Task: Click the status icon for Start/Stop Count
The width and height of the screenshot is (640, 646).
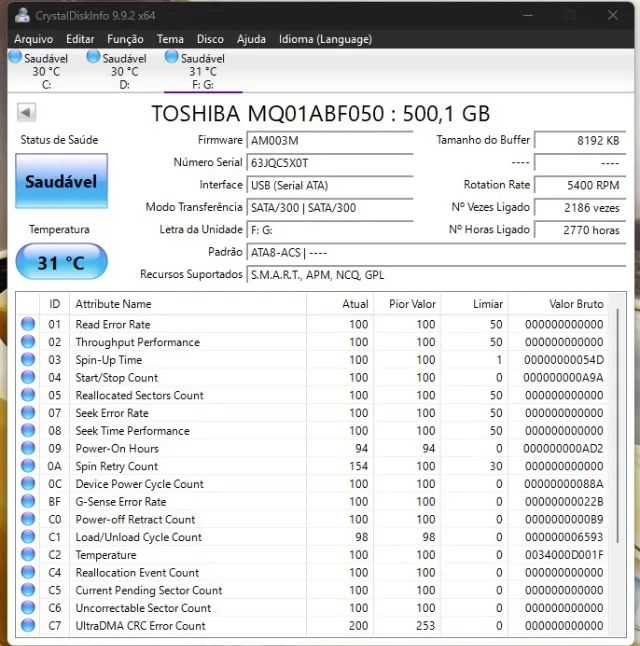Action: pyautogui.click(x=28, y=377)
